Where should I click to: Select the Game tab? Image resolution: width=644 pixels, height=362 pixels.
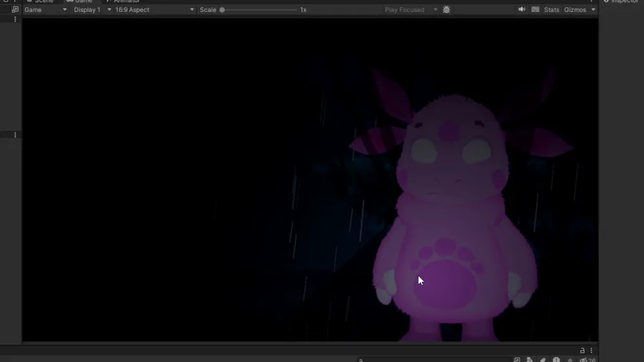[x=79, y=1]
